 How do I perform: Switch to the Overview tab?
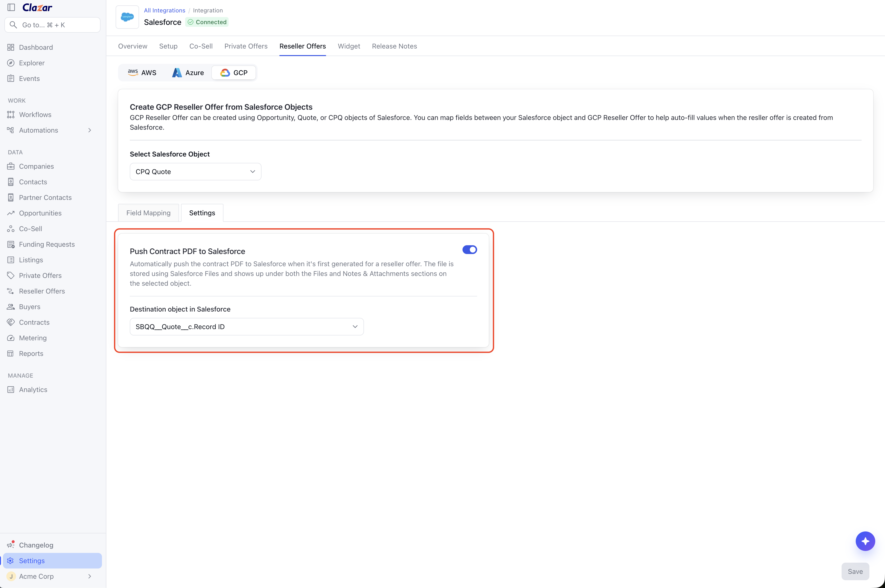pyautogui.click(x=133, y=46)
